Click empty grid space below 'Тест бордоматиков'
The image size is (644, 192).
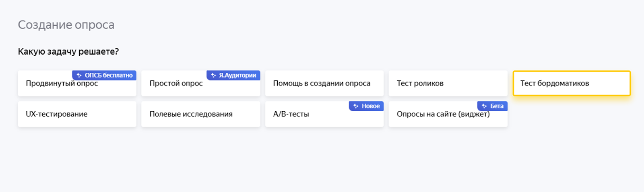tap(572, 114)
